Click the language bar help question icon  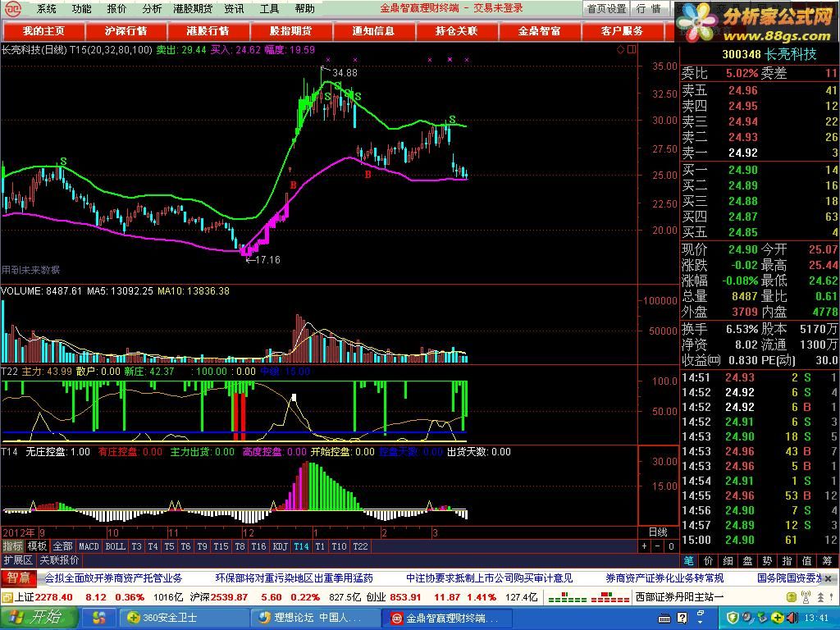point(682,619)
